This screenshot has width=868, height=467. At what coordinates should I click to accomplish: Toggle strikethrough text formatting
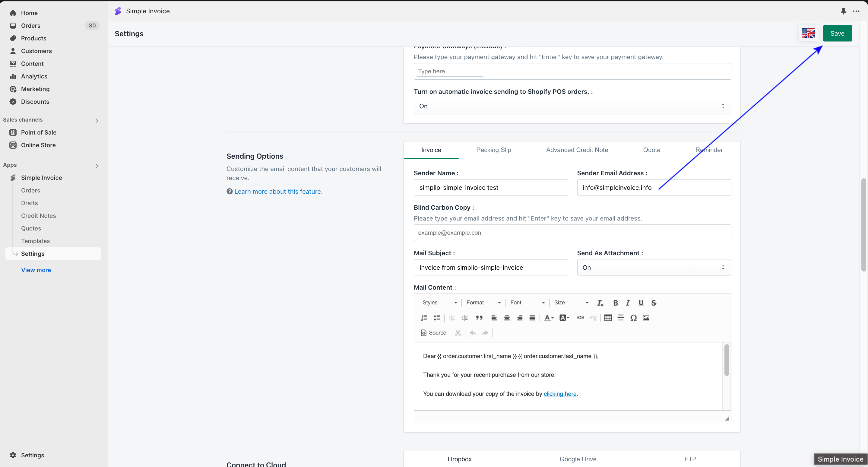click(653, 303)
